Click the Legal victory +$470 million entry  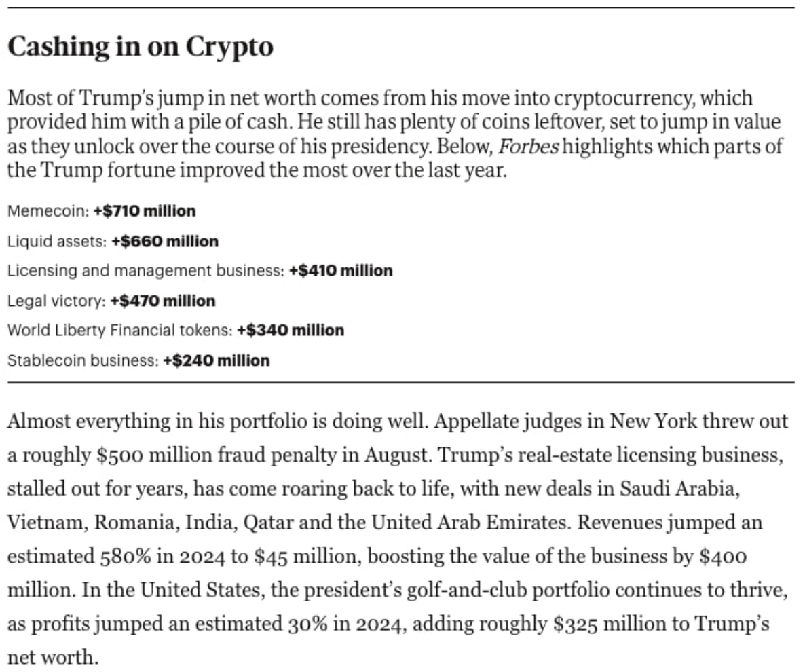[x=111, y=301]
